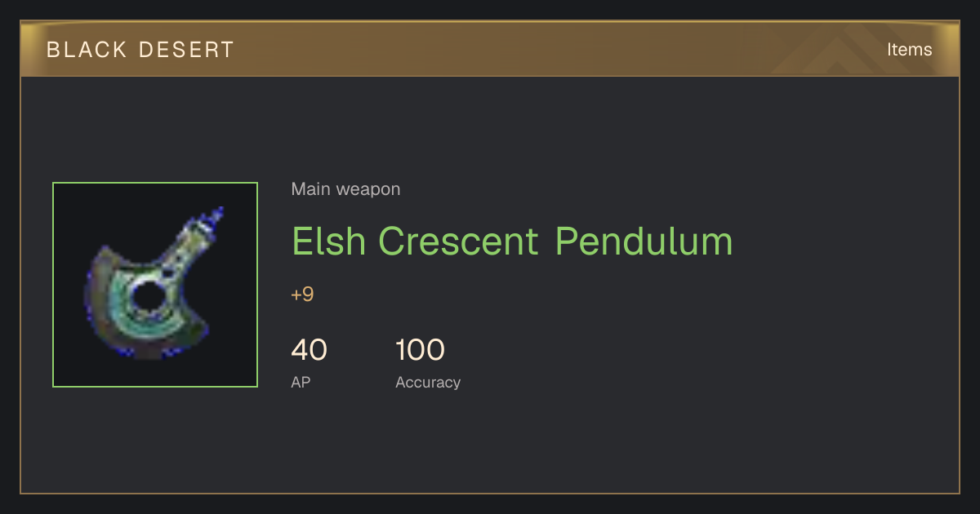
Task: Select the word BLACK in the header
Action: point(87,50)
